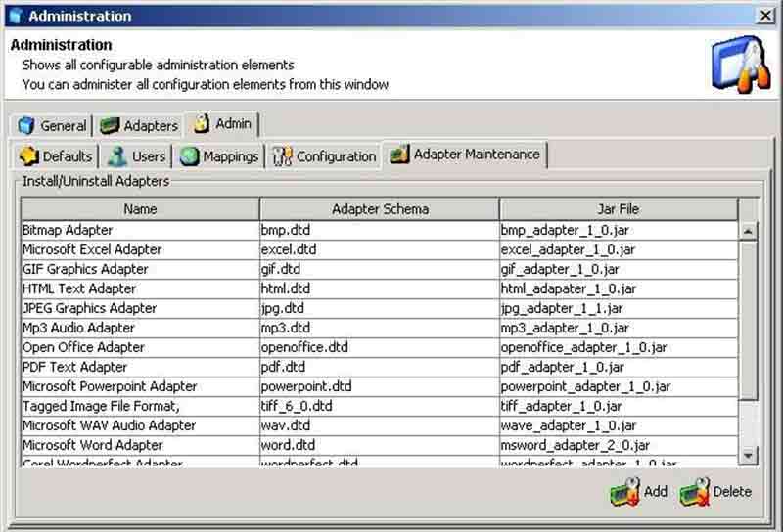Click the Configuration tab tools icon
783x532 pixels.
[282, 156]
